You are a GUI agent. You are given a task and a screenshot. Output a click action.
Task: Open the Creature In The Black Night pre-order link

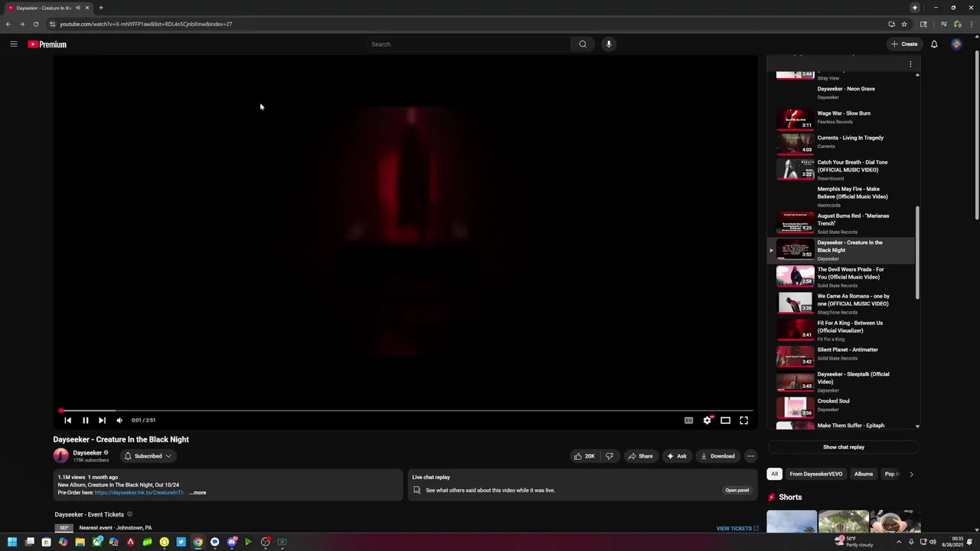(x=139, y=493)
